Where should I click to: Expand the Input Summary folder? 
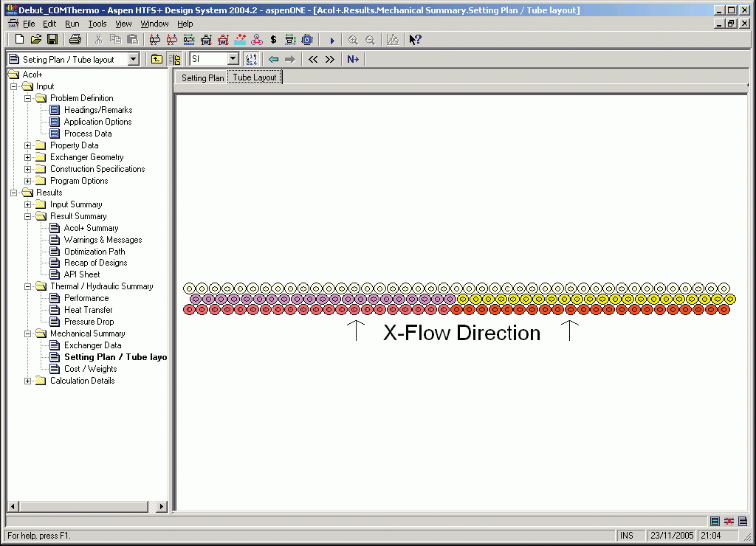tap(28, 204)
